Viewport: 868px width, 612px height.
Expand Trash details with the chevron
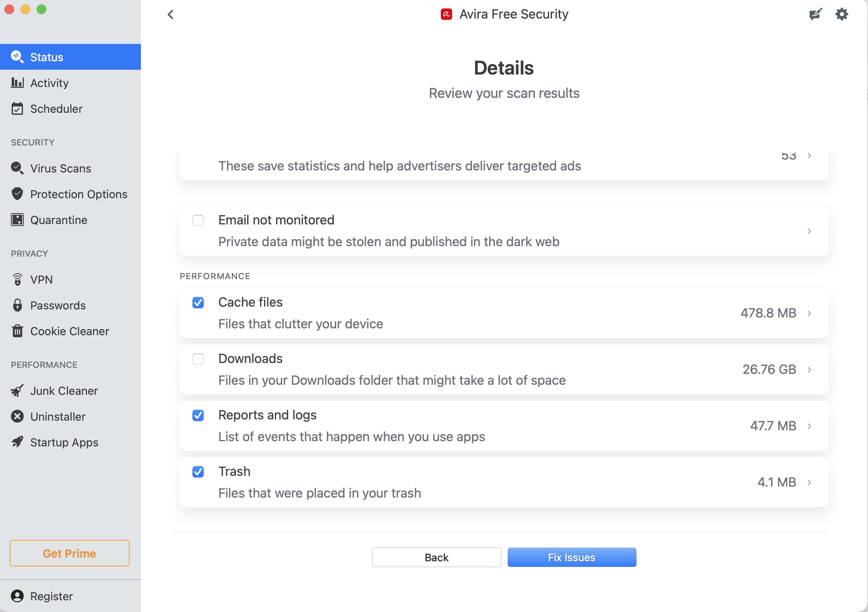[x=809, y=482]
